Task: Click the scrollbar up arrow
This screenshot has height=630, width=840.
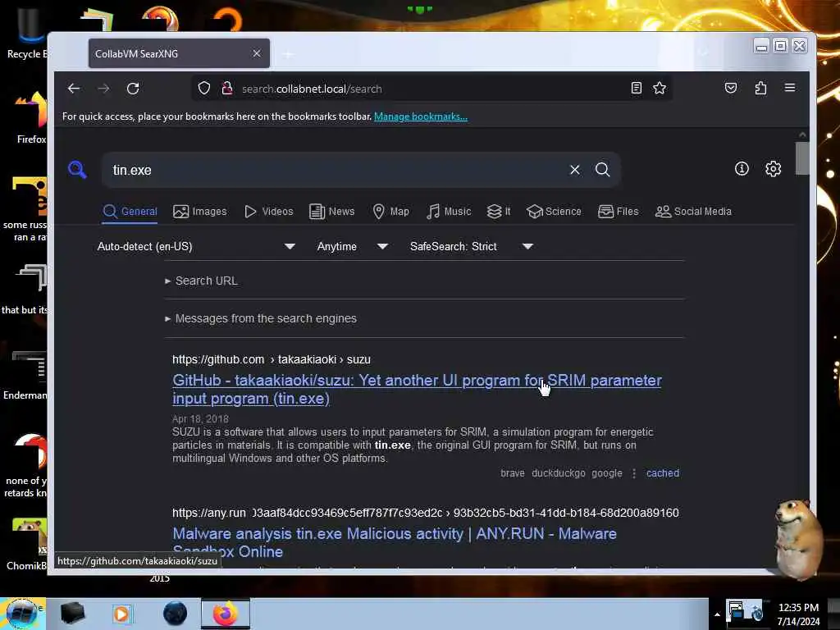Action: click(802, 135)
